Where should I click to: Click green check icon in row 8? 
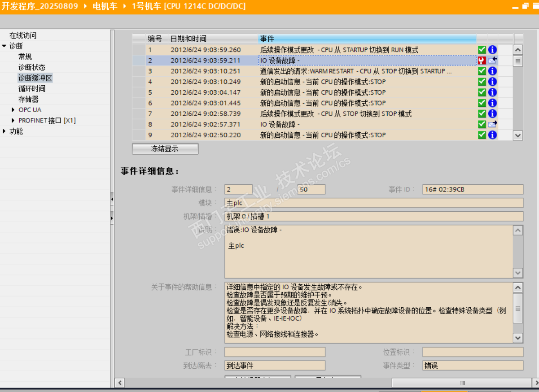(x=482, y=124)
